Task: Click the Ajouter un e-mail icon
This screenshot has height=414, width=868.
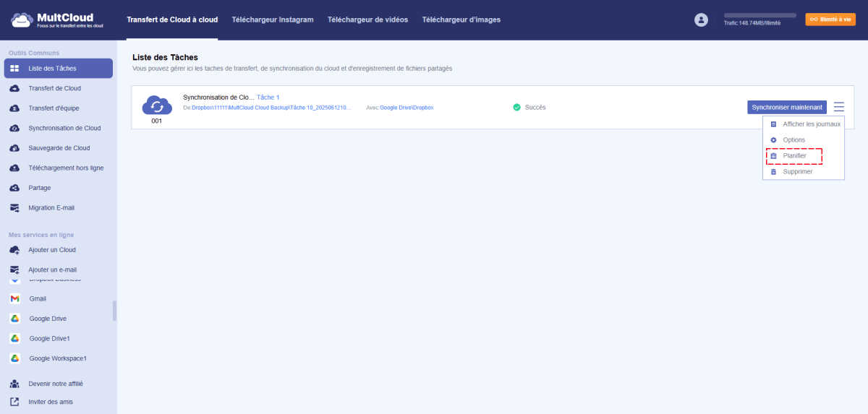Action: (x=14, y=269)
